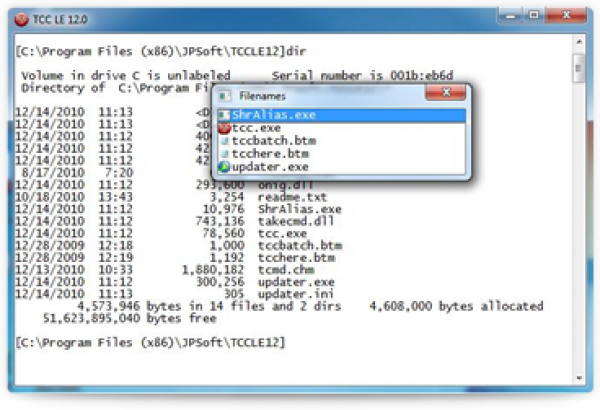Click the serial number 001b:eb6d text
The width and height of the screenshot is (600, 410).
pyautogui.click(x=421, y=75)
